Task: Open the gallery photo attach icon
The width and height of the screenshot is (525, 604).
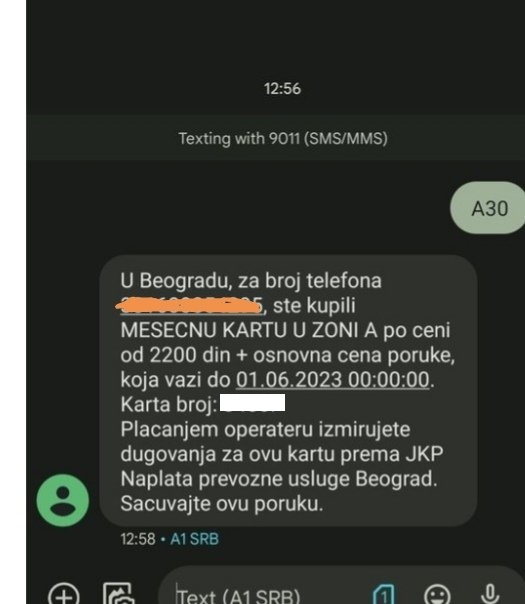Action: point(119,594)
